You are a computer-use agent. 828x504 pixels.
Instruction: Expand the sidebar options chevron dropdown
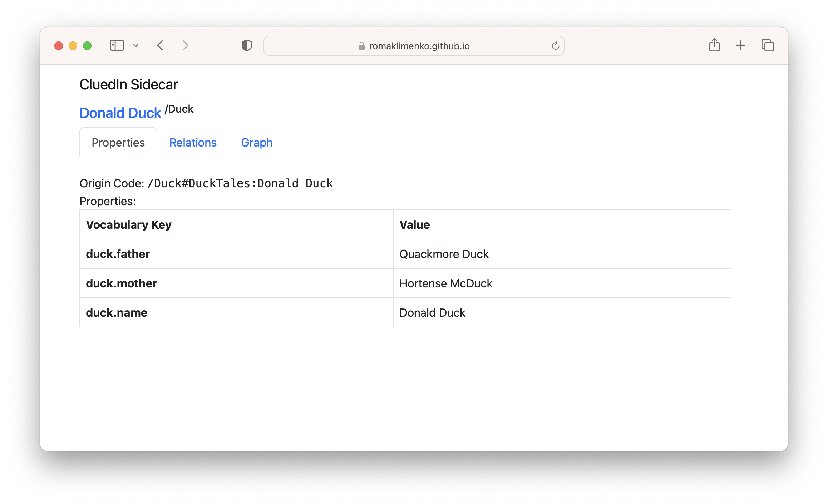pyautogui.click(x=136, y=46)
